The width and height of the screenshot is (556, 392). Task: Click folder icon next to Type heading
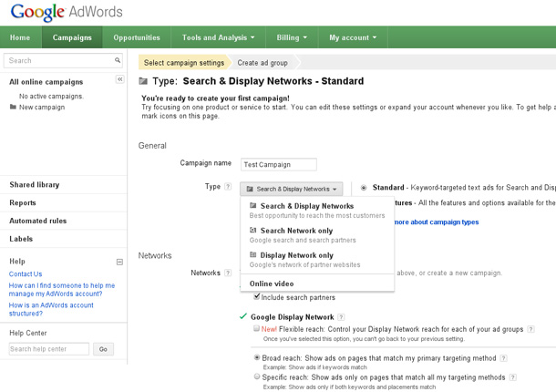[143, 81]
